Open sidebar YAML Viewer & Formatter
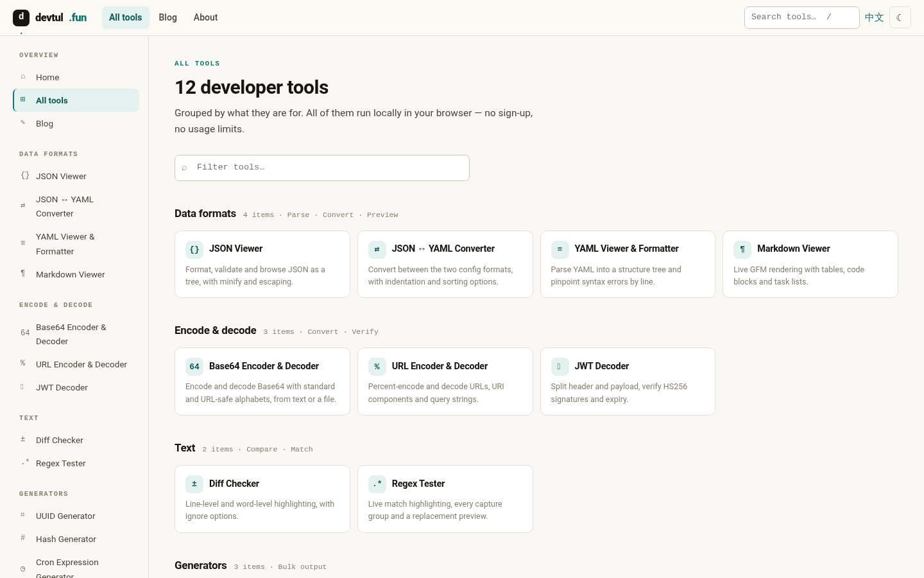 pyautogui.click(x=76, y=244)
